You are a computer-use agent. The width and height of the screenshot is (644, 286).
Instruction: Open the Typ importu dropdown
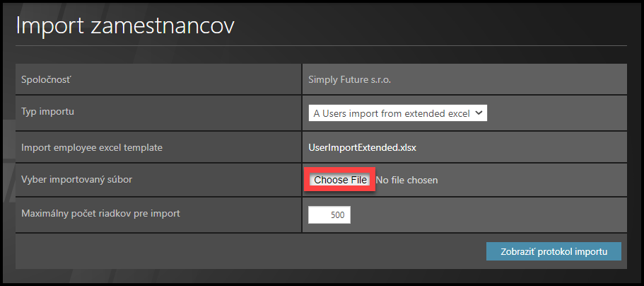(x=397, y=113)
